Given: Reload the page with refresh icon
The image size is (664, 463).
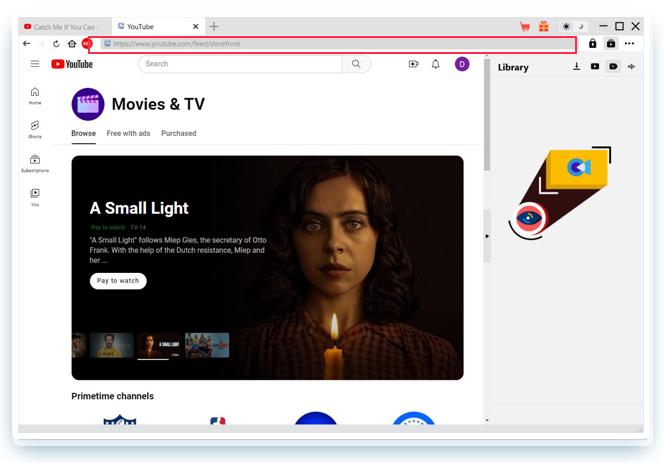Looking at the screenshot, I should click(x=56, y=43).
